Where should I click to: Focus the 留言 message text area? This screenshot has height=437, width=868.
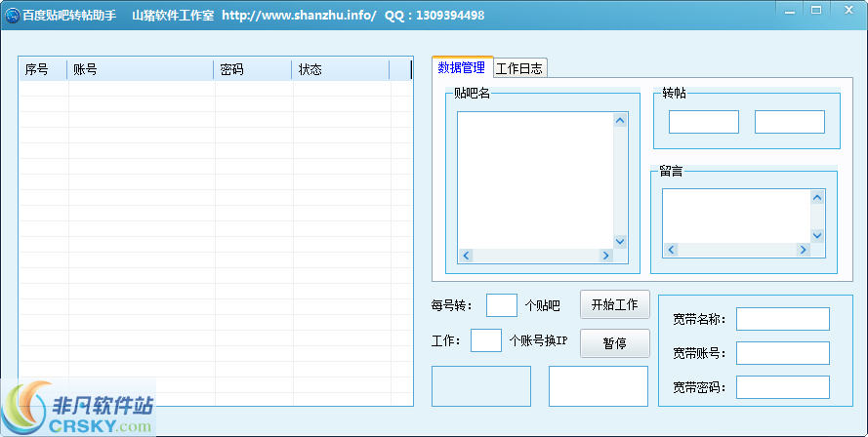coord(737,217)
